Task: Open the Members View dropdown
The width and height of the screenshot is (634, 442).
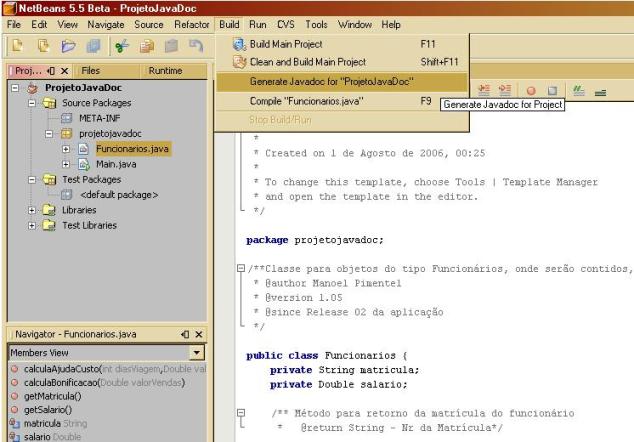Action: click(196, 353)
